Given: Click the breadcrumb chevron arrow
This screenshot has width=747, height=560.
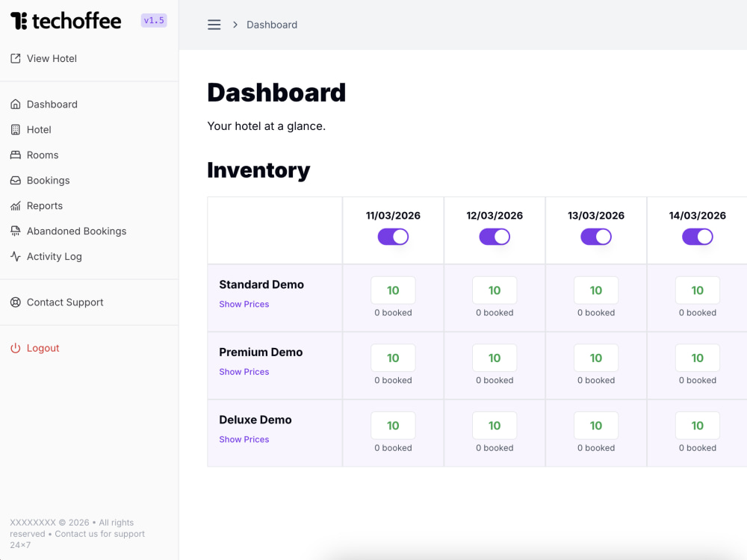Looking at the screenshot, I should click(x=235, y=25).
